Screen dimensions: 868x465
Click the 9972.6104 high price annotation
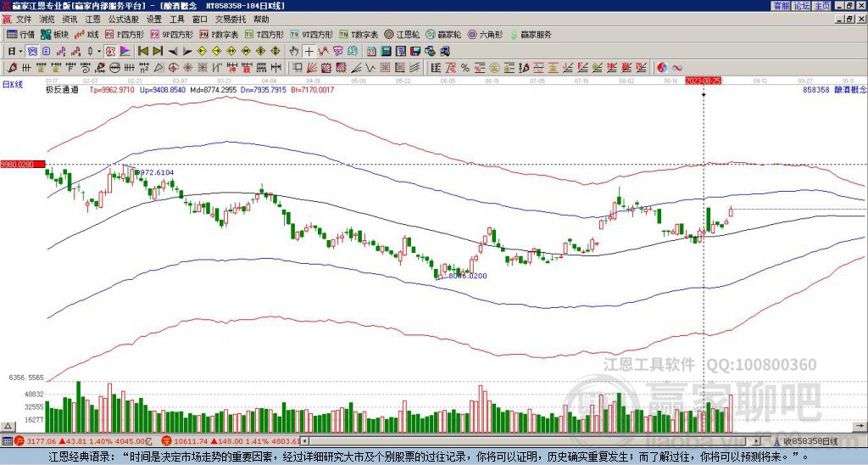coord(154,172)
